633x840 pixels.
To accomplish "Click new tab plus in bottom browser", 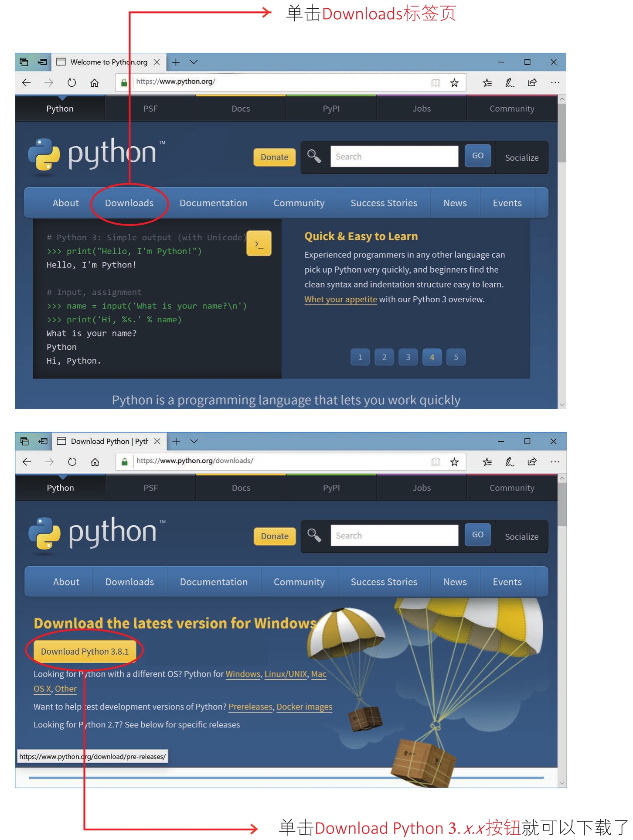I will pyautogui.click(x=176, y=441).
